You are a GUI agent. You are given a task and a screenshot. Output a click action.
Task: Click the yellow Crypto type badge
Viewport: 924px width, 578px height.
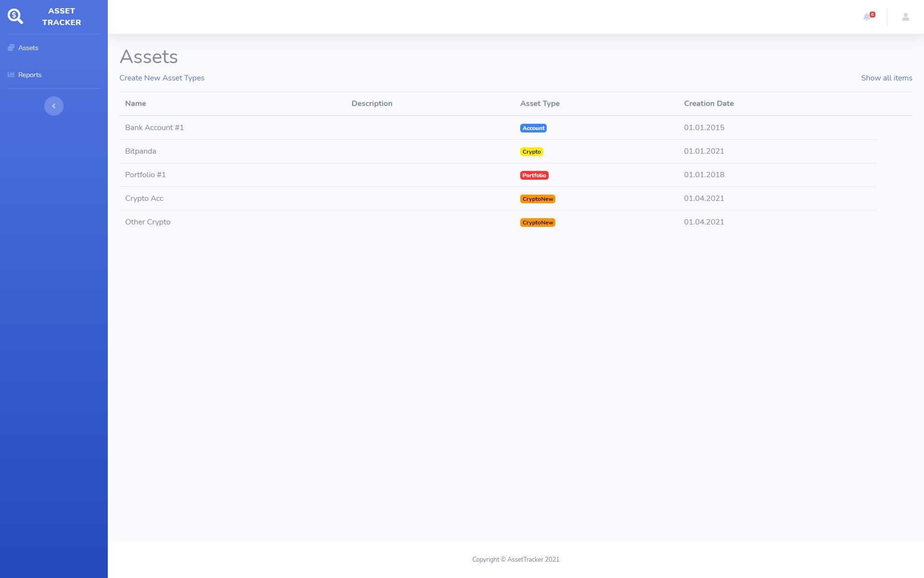point(531,152)
